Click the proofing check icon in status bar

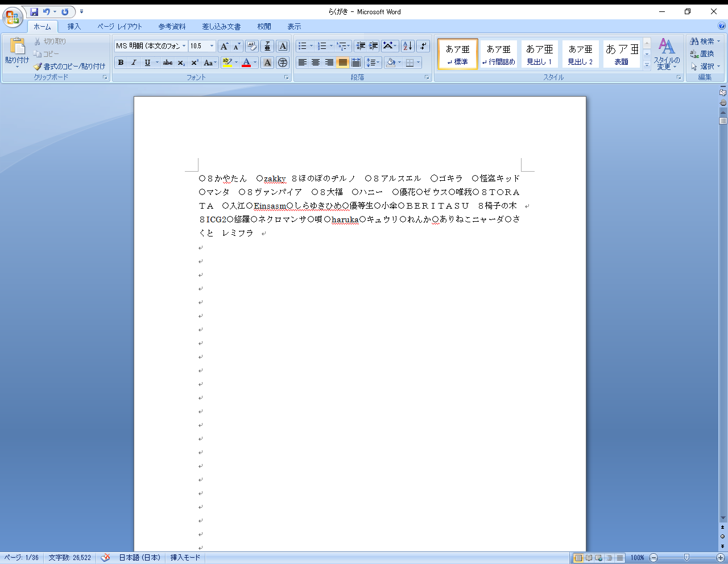pos(105,558)
